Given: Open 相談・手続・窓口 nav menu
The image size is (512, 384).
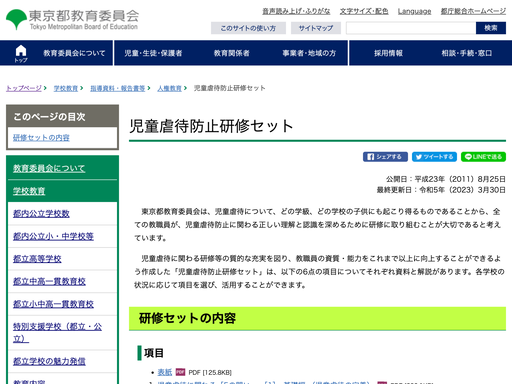Looking at the screenshot, I should tap(467, 53).
